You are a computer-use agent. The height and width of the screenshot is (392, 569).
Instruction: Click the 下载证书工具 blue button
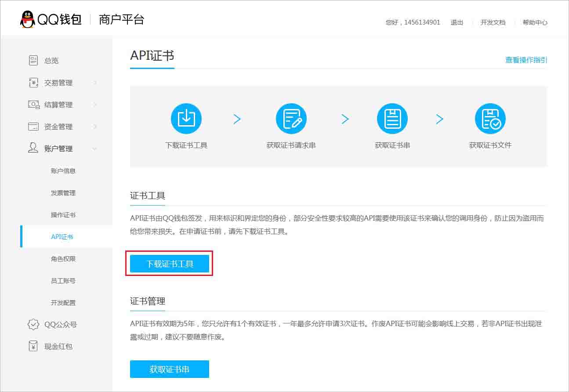(170, 264)
